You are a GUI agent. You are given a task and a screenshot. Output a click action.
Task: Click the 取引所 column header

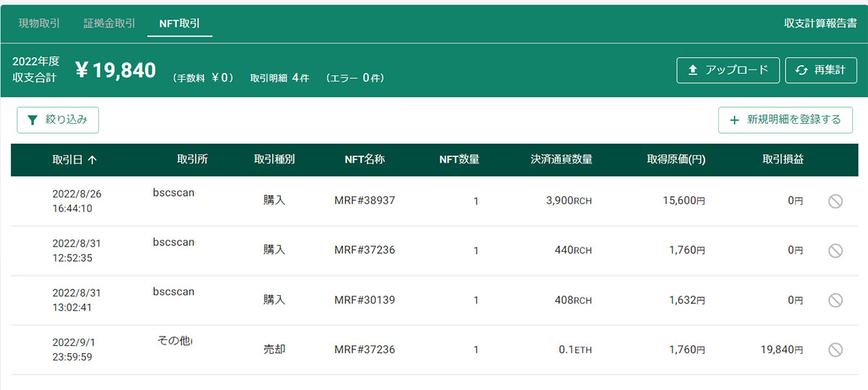tap(192, 160)
